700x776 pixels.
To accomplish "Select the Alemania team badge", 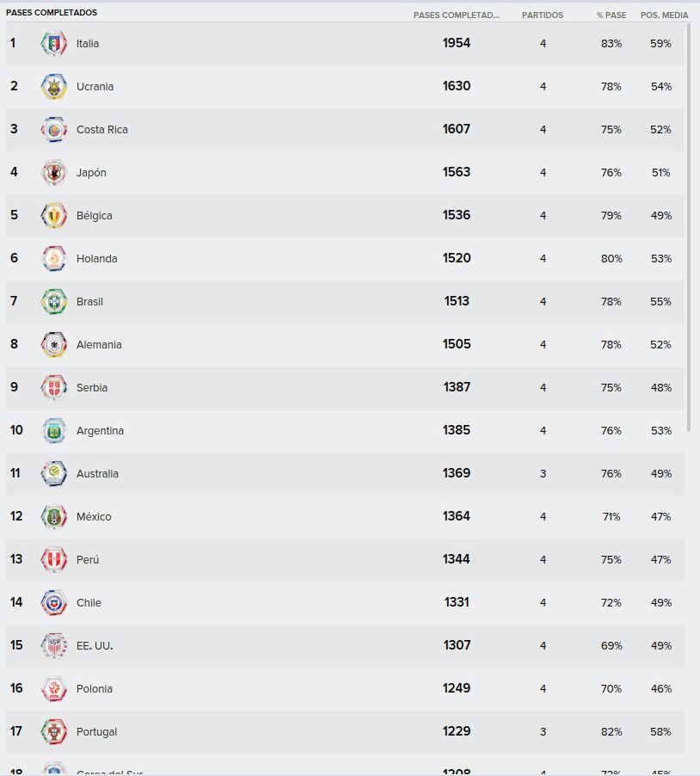I will pos(54,345).
